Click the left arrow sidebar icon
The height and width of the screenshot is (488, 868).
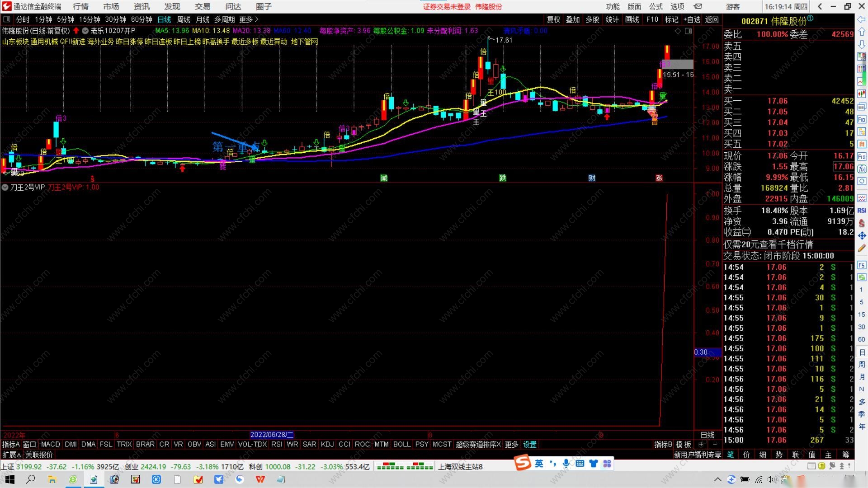(x=861, y=19)
